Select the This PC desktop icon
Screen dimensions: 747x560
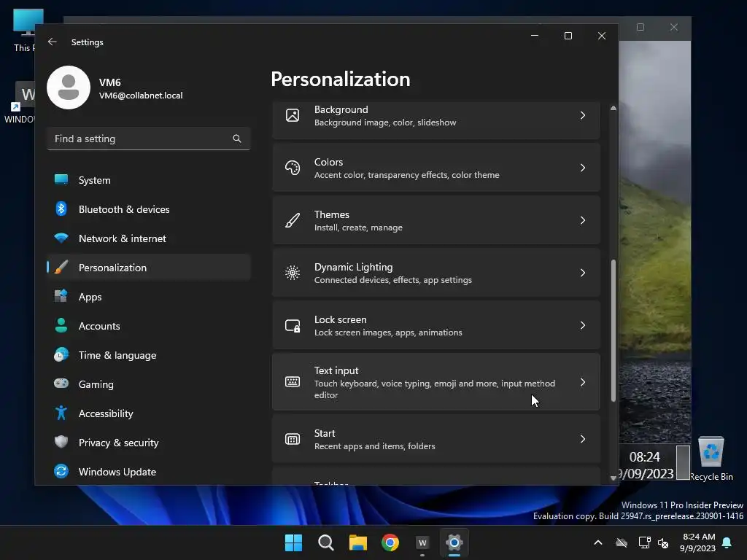tap(24, 30)
